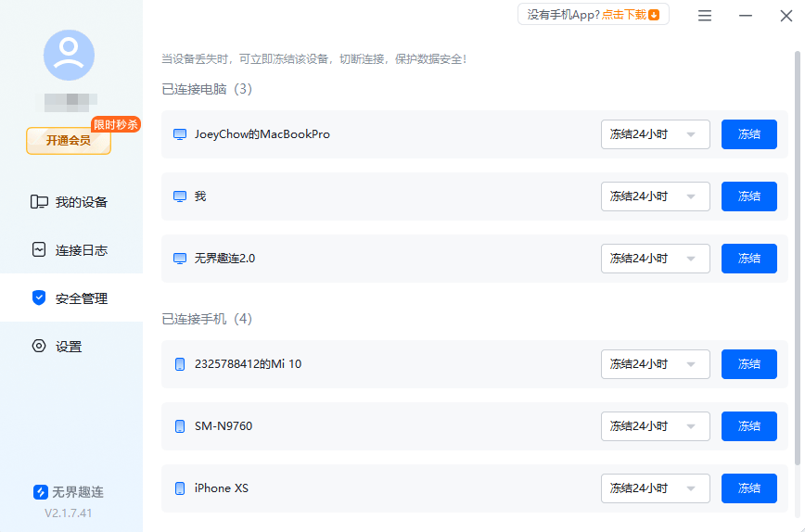The height and width of the screenshot is (532, 805).
Task: Click the 无界趣连 logo at bottom left
Action: tap(41, 492)
